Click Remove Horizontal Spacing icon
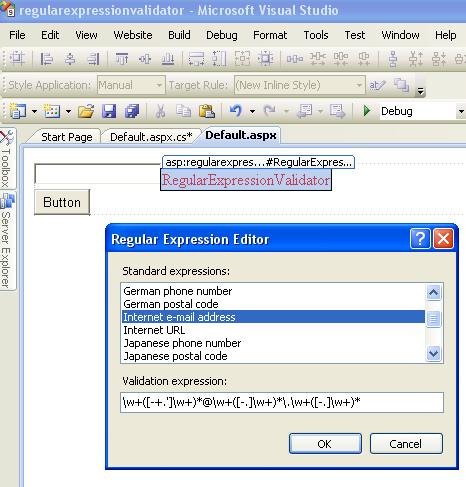 (364, 59)
